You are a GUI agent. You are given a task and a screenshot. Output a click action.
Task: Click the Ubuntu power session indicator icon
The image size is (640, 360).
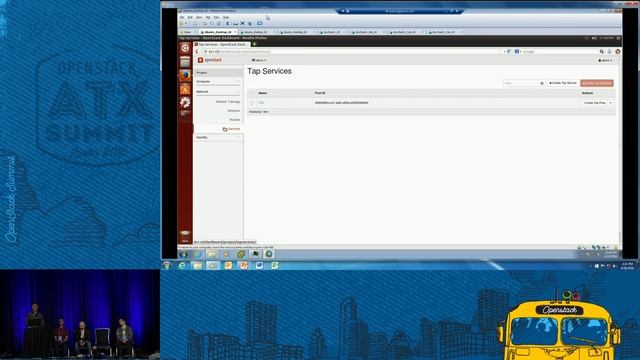(x=618, y=38)
